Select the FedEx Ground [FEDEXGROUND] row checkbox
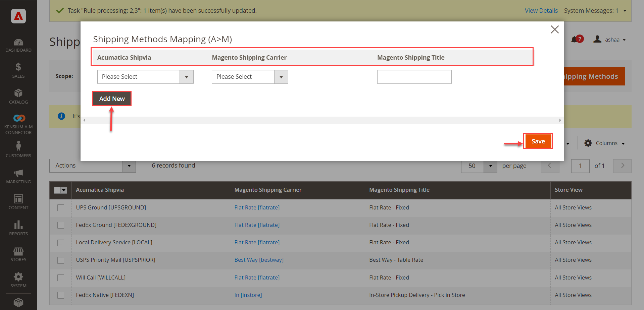Image resolution: width=644 pixels, height=310 pixels. tap(61, 225)
